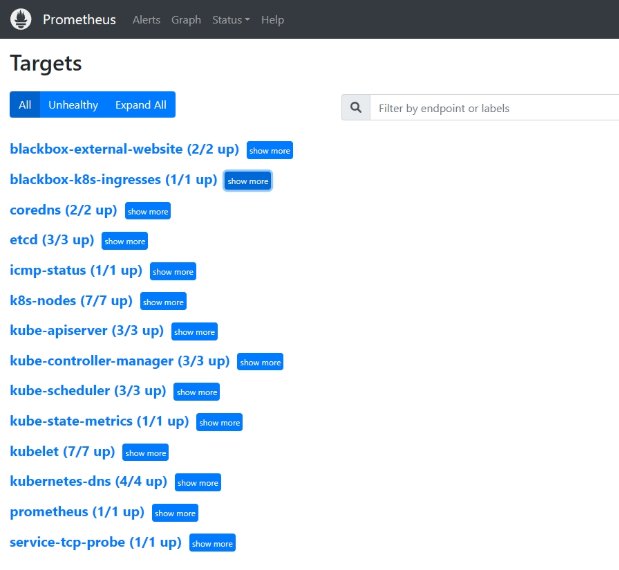Click the kubelet (7/7 up) heading

click(x=62, y=451)
